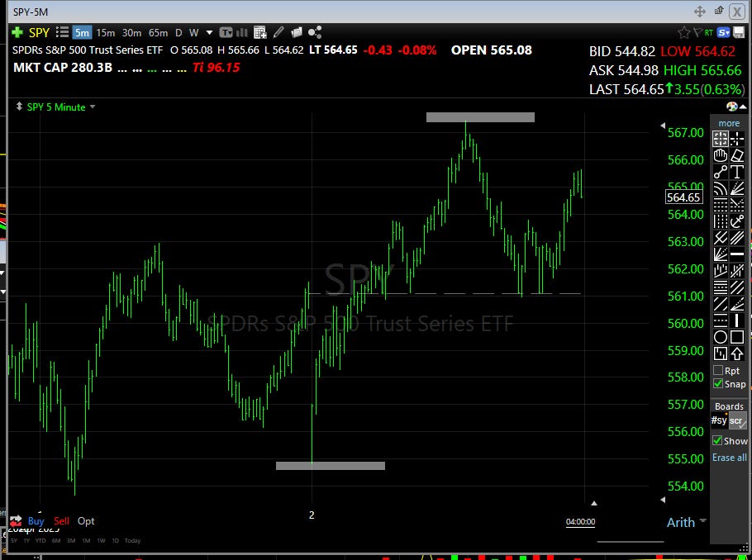Click the save floppy disk icon
The width and height of the screenshot is (752, 560).
[739, 32]
